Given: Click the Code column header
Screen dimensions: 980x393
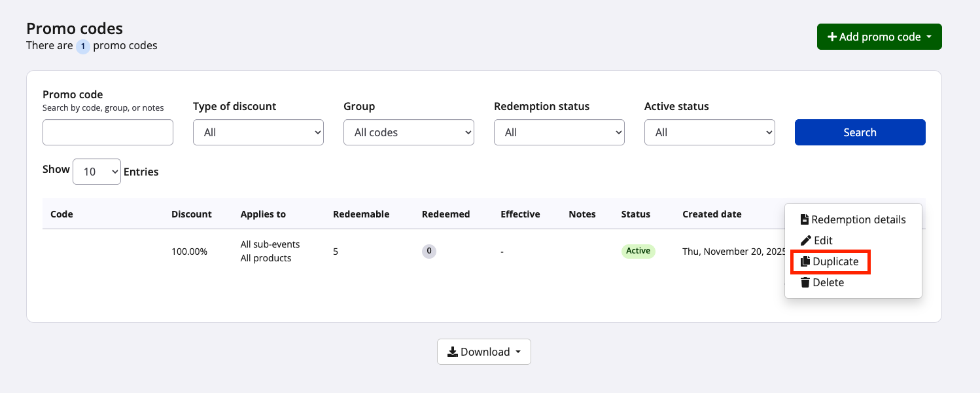Looking at the screenshot, I should tap(61, 214).
